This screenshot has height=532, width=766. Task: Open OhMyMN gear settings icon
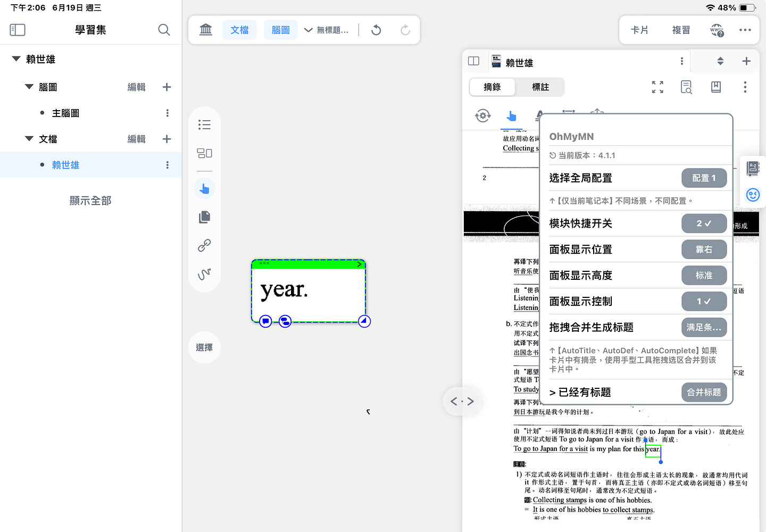(483, 115)
